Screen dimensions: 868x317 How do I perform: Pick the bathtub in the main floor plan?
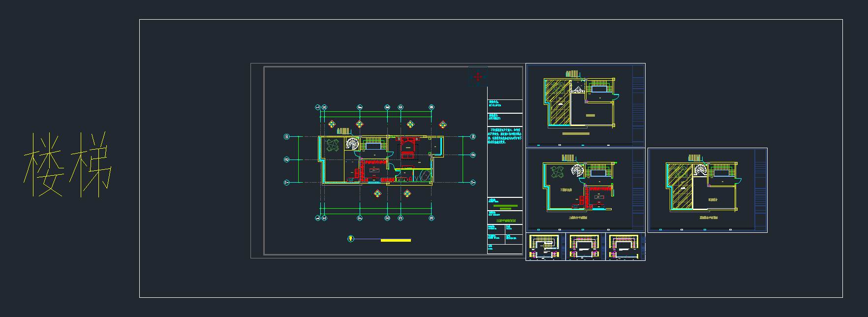coord(426,175)
